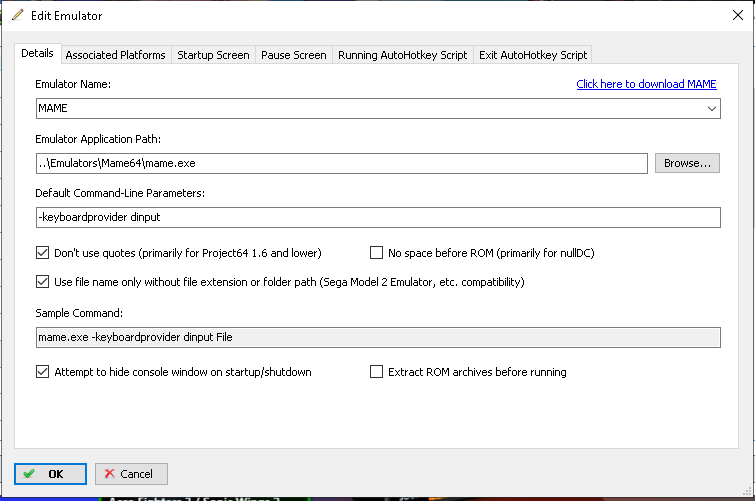Browse for the emulator application

(x=687, y=163)
